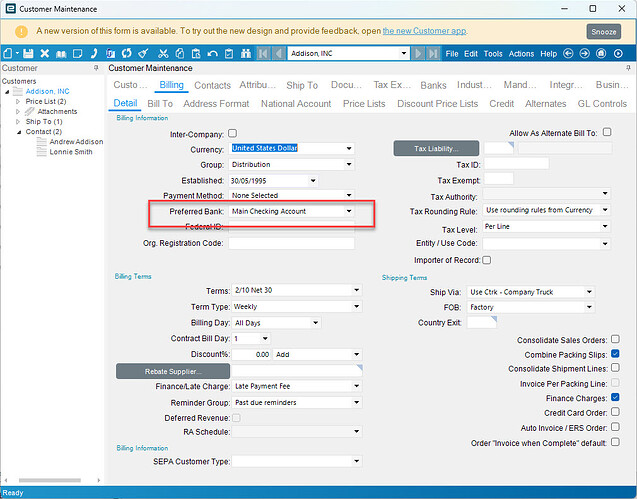Toggle the Inter-Company checkbox
The height and width of the screenshot is (499, 637).
pos(232,133)
